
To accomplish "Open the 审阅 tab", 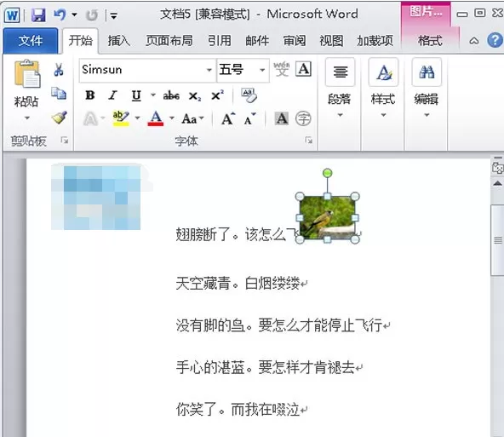I will click(295, 41).
